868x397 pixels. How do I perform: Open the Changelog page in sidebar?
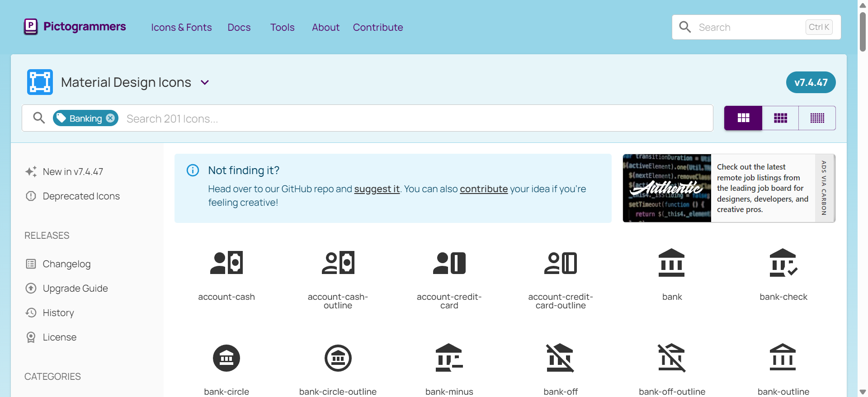point(66,264)
